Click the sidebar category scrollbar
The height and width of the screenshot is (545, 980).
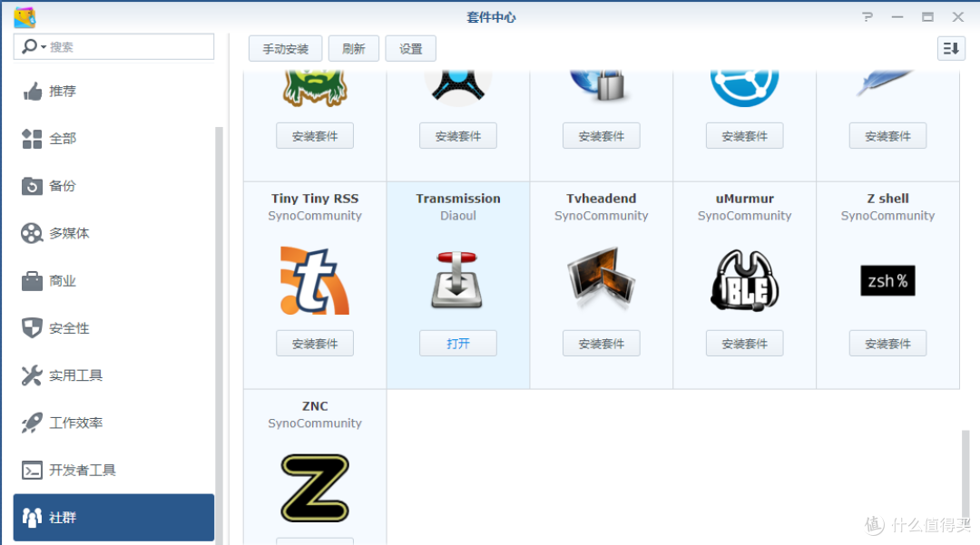(219, 336)
